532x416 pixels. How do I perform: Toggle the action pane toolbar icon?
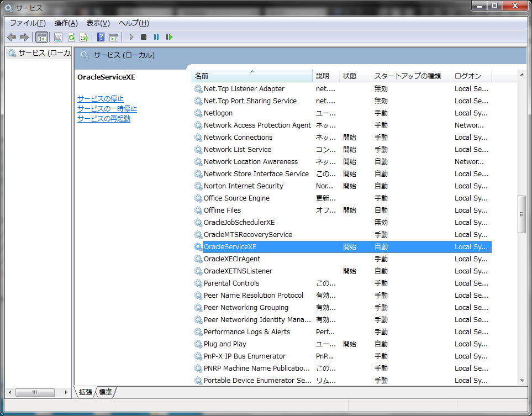[x=114, y=37]
